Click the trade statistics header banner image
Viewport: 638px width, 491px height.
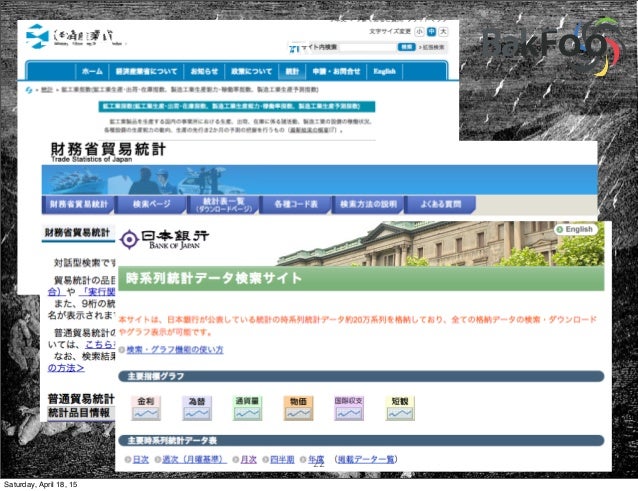coord(319,180)
